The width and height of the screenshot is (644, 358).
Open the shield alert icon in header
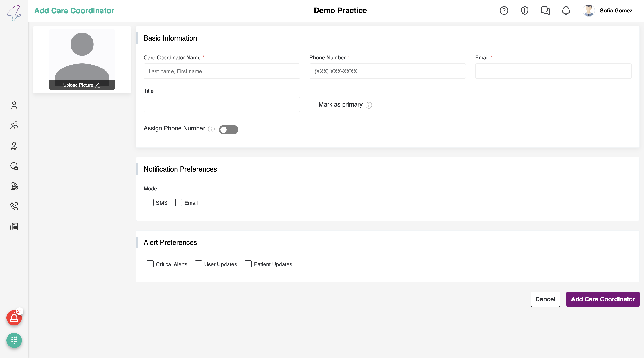tap(524, 11)
